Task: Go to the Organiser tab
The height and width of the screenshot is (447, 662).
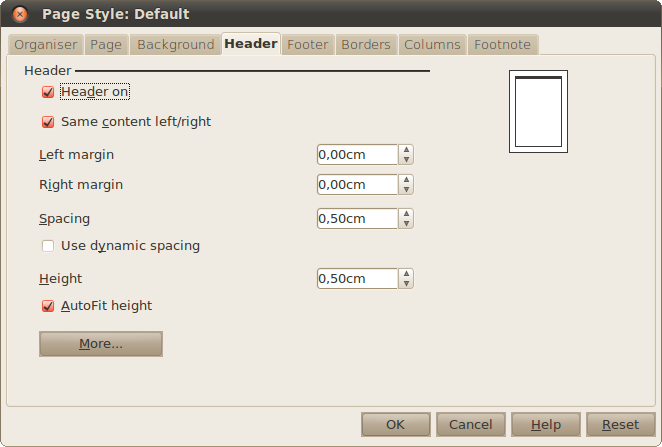Action: [45, 45]
